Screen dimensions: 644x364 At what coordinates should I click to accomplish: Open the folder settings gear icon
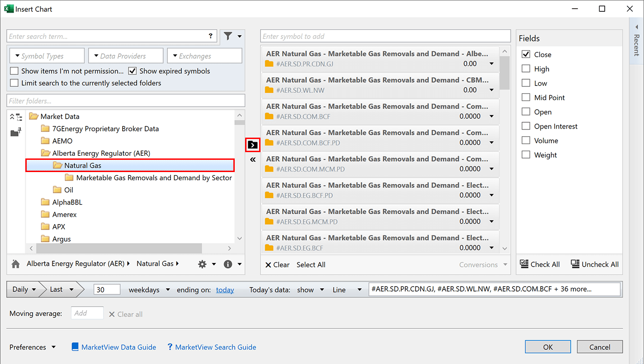tap(202, 264)
